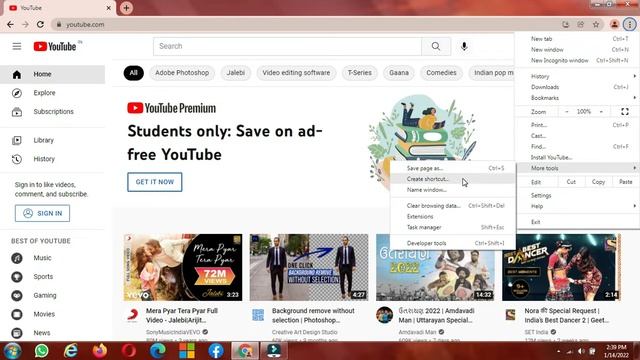
Task: Select the Jalebi filter chip
Action: [236, 73]
